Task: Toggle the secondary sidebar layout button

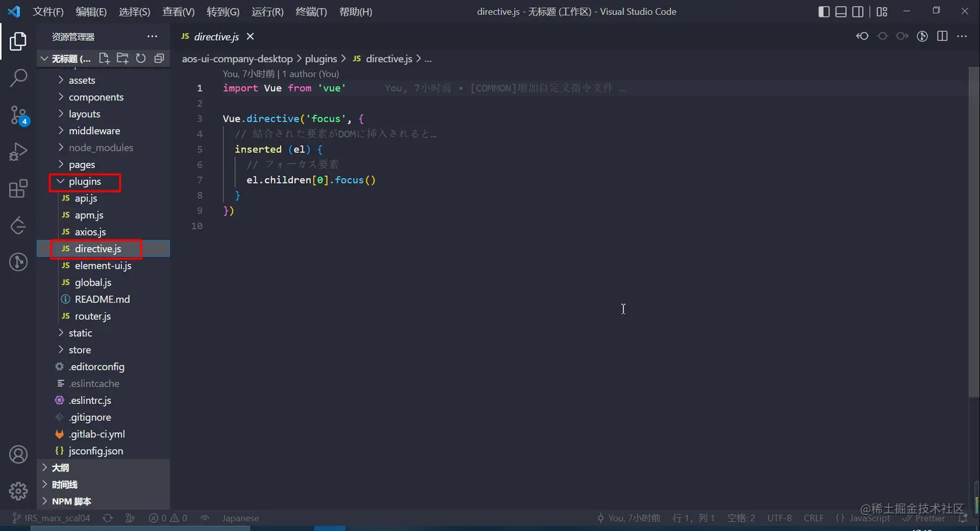Action: [x=857, y=12]
